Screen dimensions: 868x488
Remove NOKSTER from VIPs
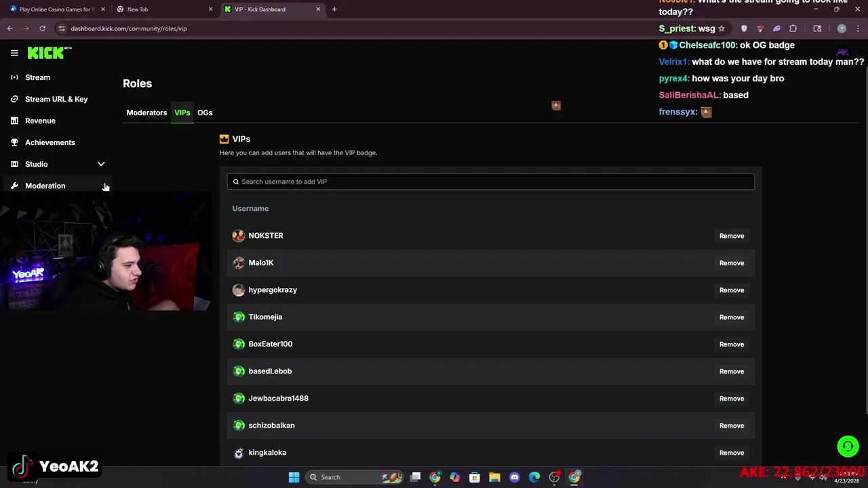coord(732,236)
